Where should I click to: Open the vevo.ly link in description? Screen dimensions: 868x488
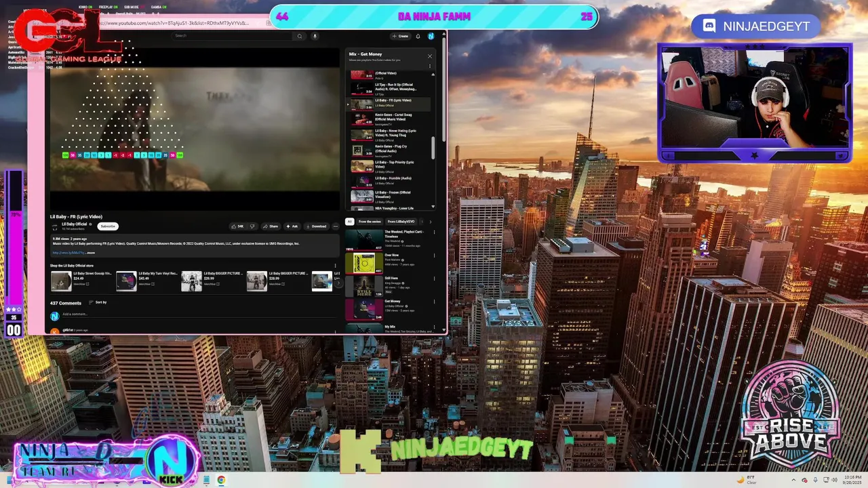(x=68, y=253)
